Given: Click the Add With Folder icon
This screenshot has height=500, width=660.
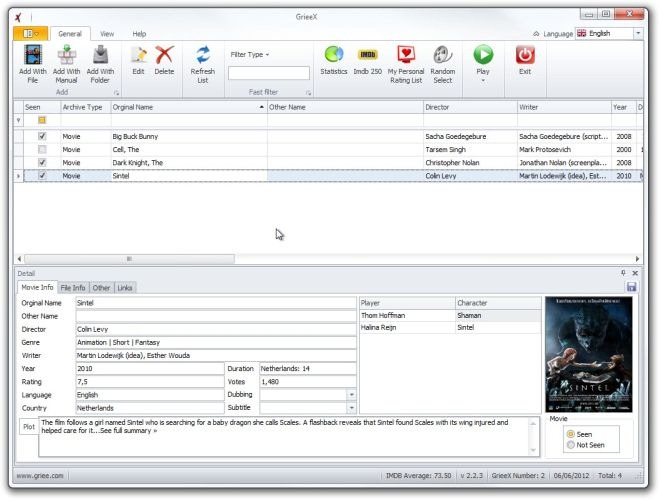Looking at the screenshot, I should (100, 55).
